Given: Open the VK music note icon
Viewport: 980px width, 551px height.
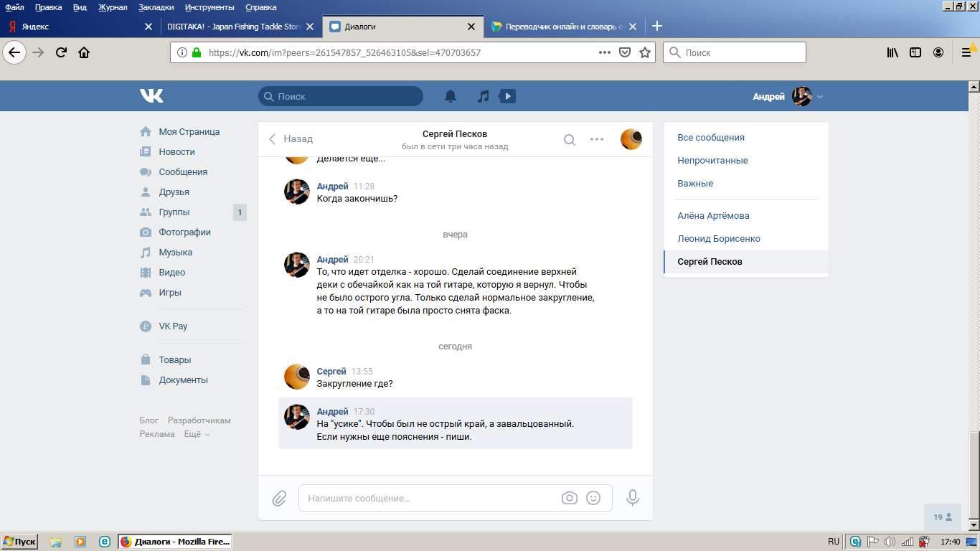Looking at the screenshot, I should (484, 96).
